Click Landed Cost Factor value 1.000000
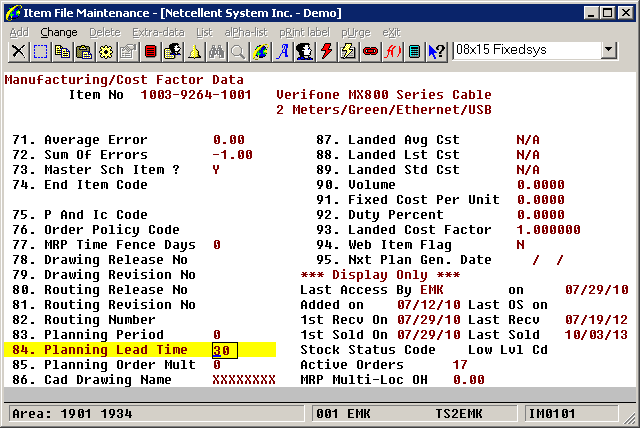The height and width of the screenshot is (428, 640). click(x=549, y=230)
